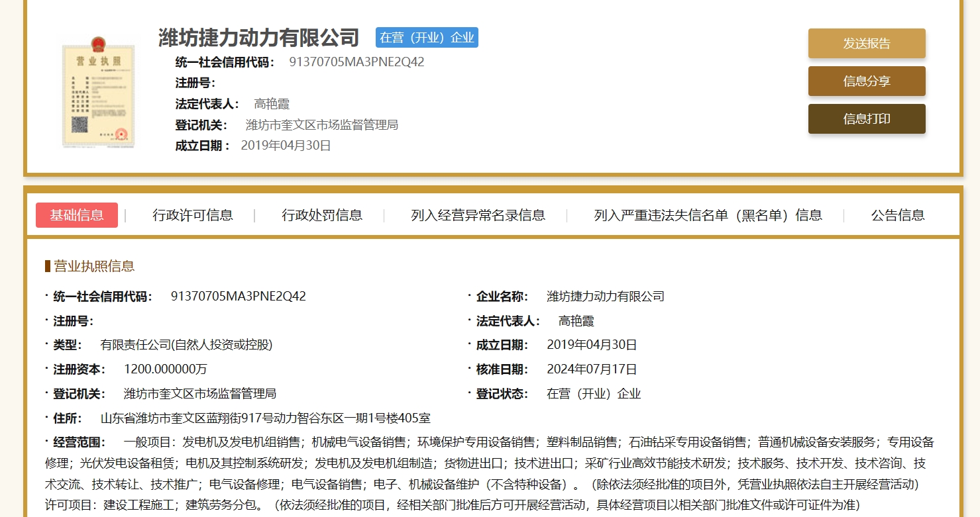This screenshot has height=517, width=980.
Task: Click the 类型 value 有限责任公司(自然人投资或控股)
Action: [186, 345]
